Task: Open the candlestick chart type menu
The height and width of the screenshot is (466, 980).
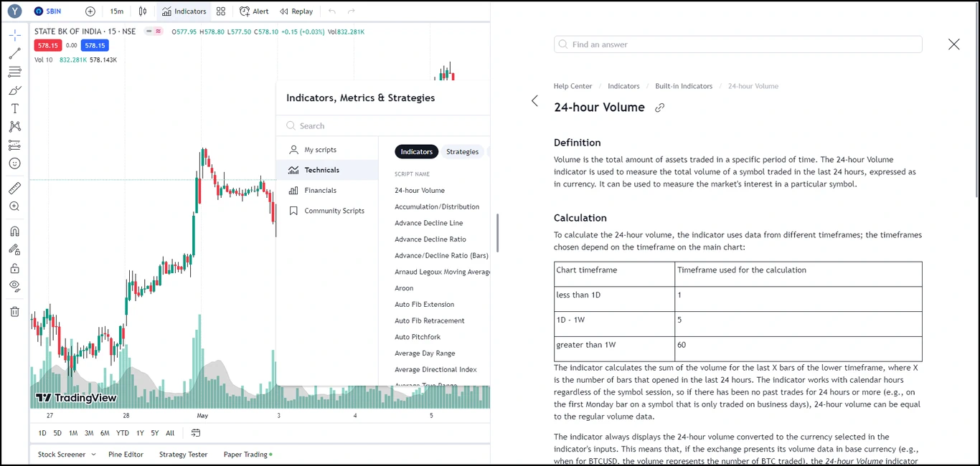Action: [143, 11]
